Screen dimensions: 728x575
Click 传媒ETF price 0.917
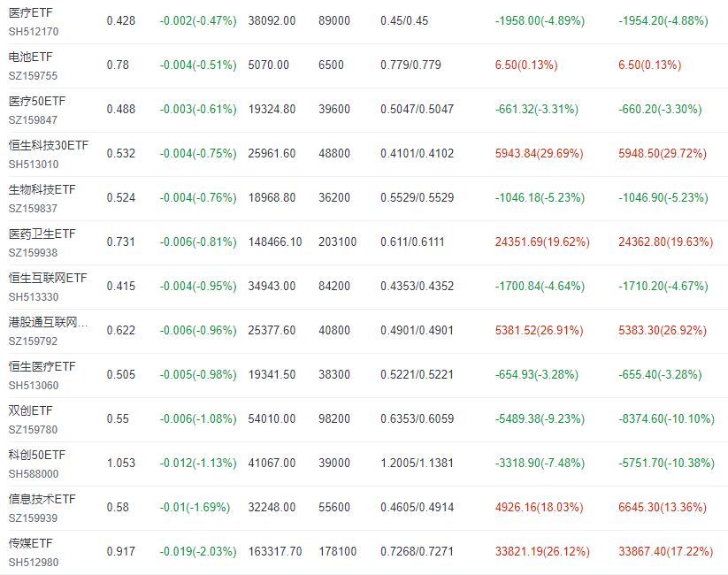[x=120, y=551]
